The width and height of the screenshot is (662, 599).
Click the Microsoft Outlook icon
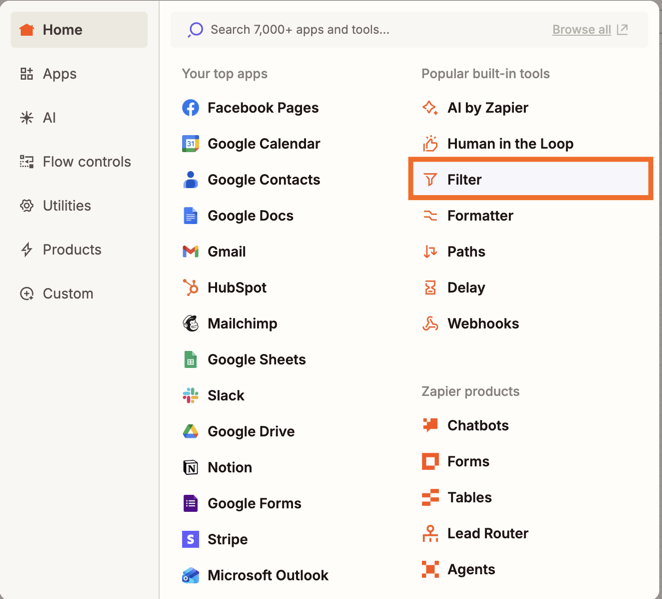[190, 575]
